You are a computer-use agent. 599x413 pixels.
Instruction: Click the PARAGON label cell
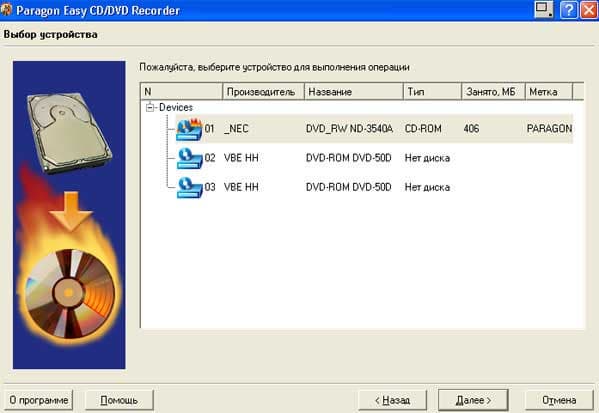tap(549, 129)
